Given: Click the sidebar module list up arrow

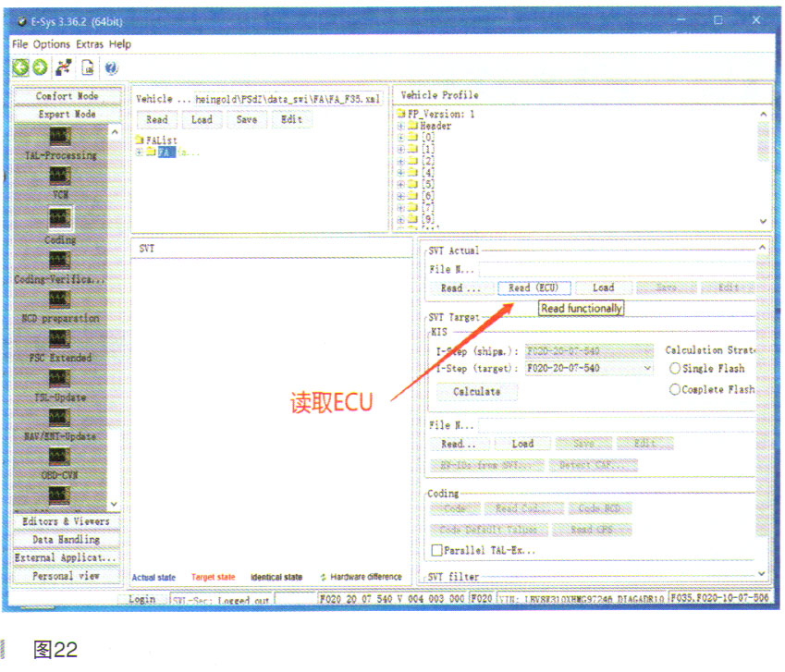Looking at the screenshot, I should pyautogui.click(x=115, y=132).
